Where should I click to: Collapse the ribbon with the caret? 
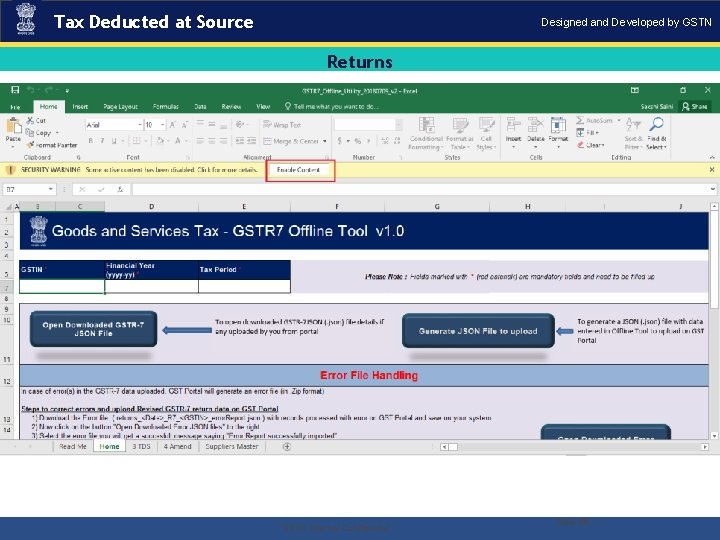coord(712,158)
